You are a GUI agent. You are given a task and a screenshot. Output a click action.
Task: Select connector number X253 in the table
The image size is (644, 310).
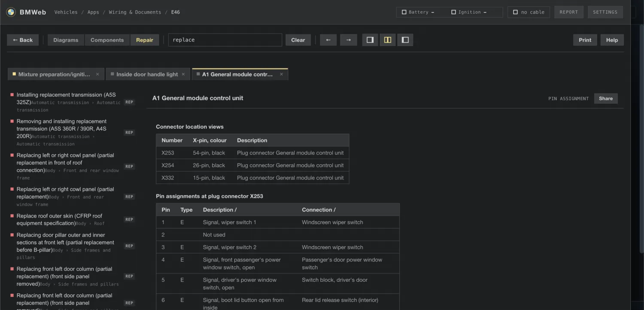click(168, 153)
